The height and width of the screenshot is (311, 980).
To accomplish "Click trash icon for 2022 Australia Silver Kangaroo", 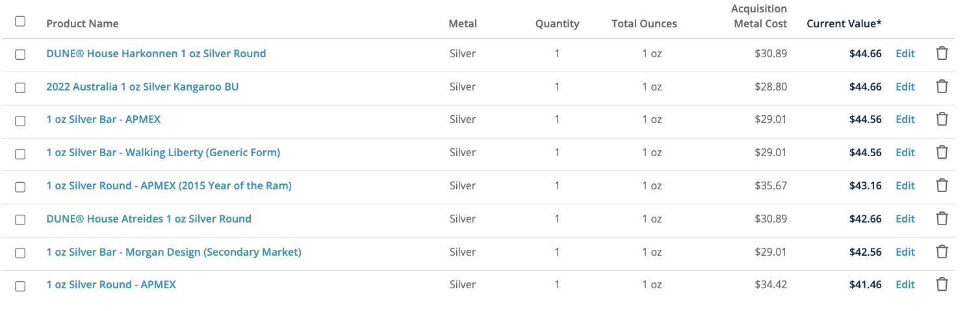I will click(x=942, y=87).
